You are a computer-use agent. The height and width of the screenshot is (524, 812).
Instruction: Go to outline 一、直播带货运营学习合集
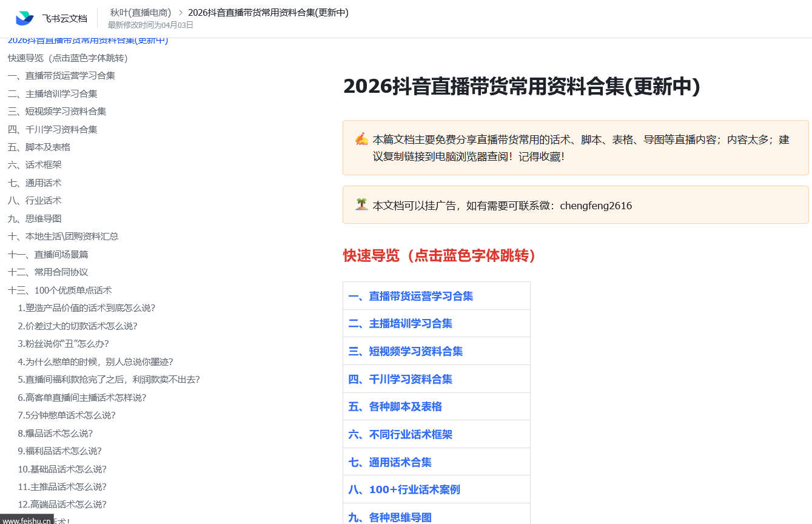61,76
